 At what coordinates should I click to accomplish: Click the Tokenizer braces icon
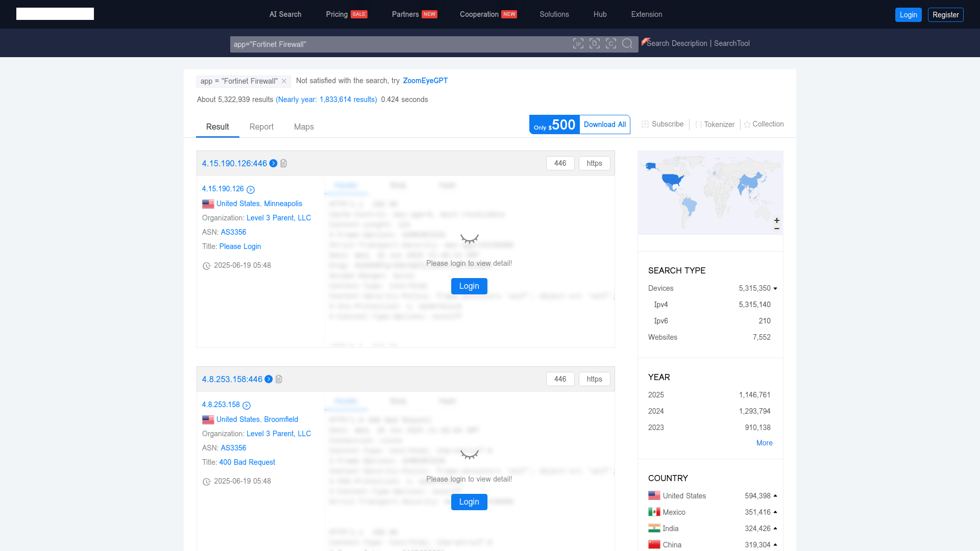point(699,124)
